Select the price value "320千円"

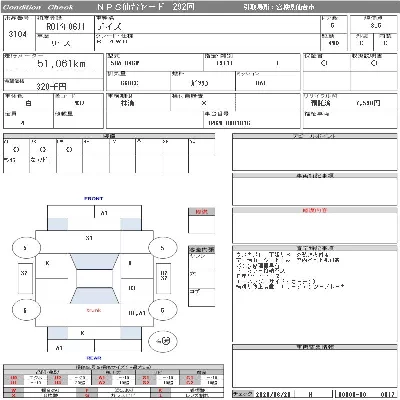[x=51, y=87]
